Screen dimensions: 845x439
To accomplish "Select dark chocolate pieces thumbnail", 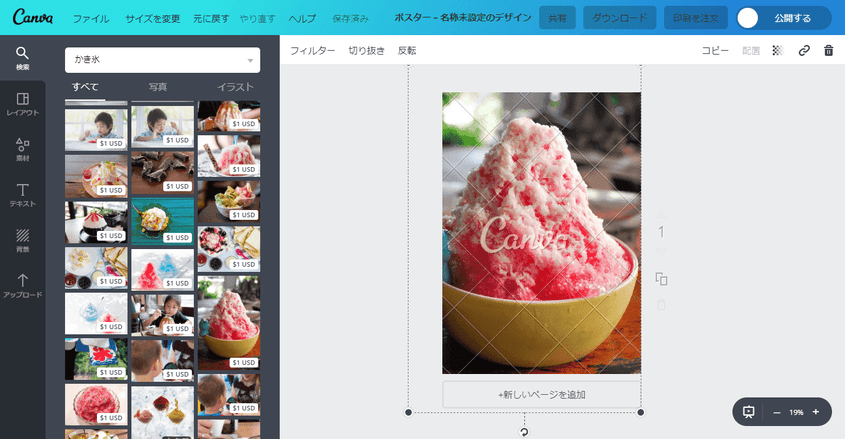I will 162,172.
